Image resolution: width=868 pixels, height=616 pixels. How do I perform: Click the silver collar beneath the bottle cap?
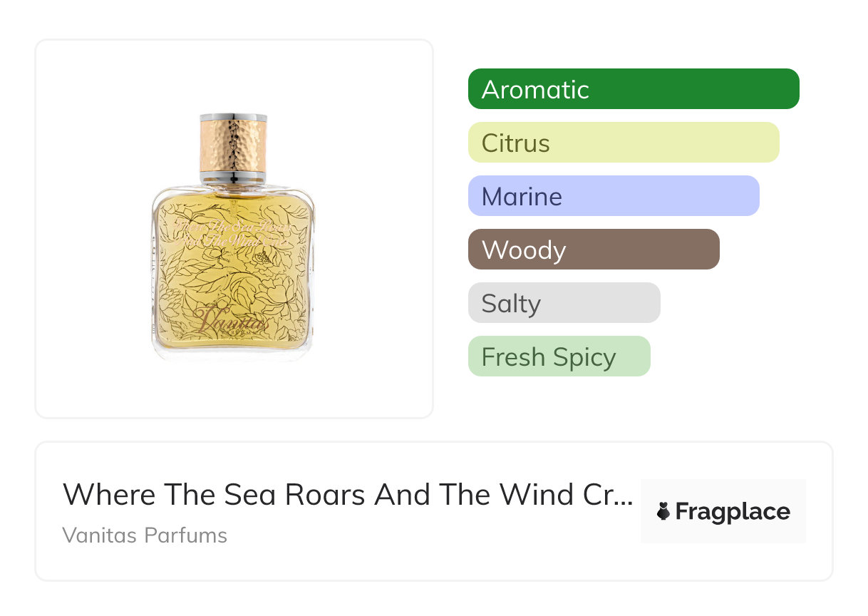pyautogui.click(x=234, y=177)
